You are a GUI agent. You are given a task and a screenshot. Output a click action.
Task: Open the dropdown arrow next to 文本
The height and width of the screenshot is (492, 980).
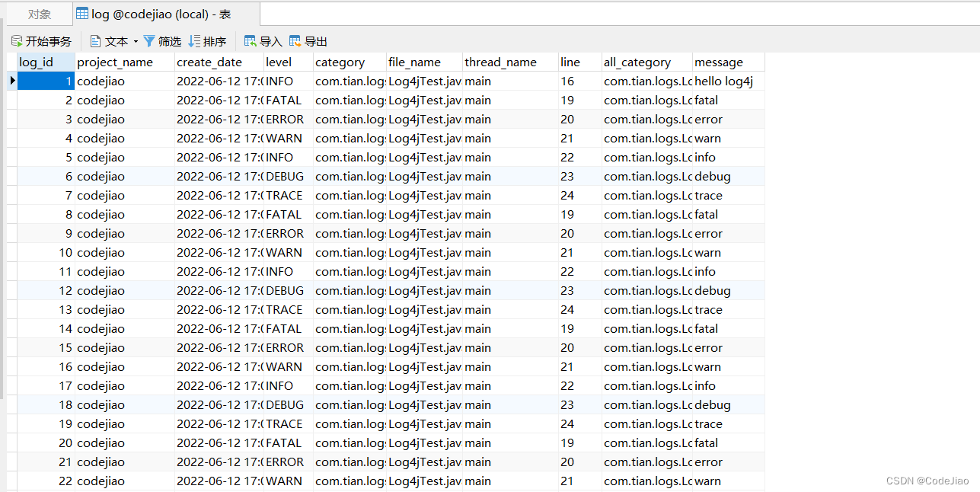pyautogui.click(x=136, y=41)
